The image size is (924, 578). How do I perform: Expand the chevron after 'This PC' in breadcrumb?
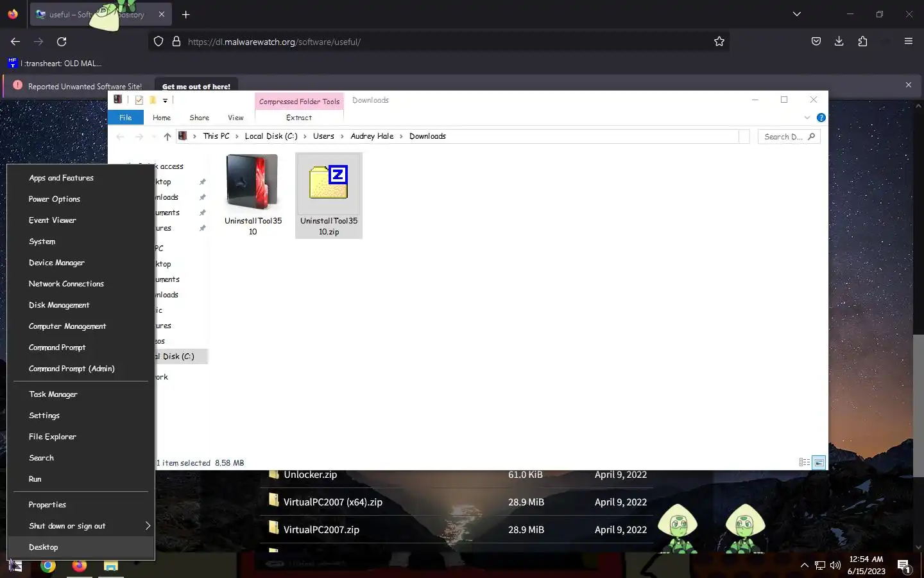(x=237, y=136)
